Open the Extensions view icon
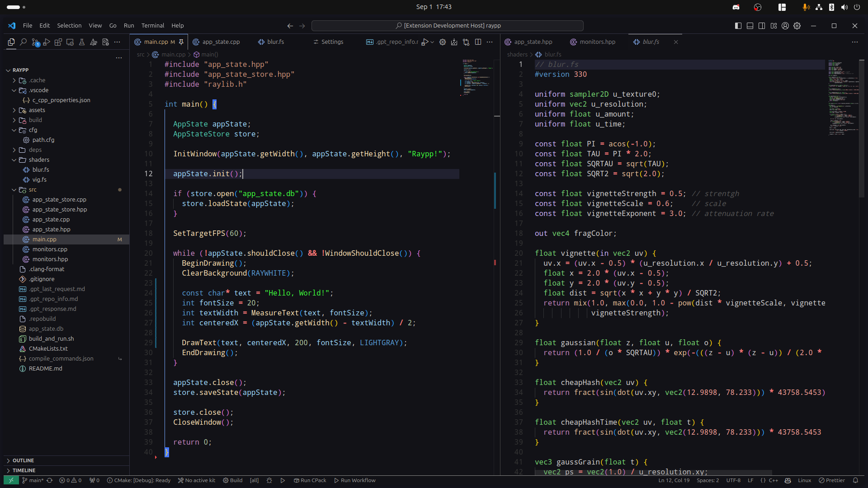The height and width of the screenshot is (488, 868). tap(58, 42)
